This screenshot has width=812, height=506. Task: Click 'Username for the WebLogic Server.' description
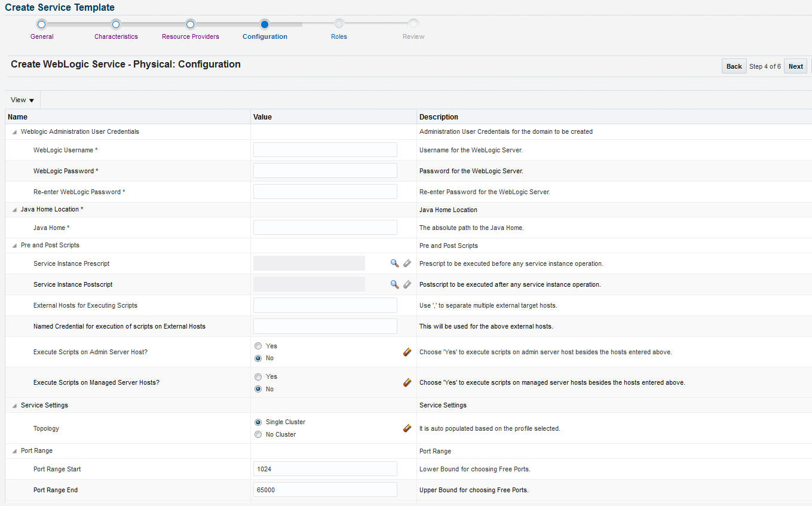471,151
